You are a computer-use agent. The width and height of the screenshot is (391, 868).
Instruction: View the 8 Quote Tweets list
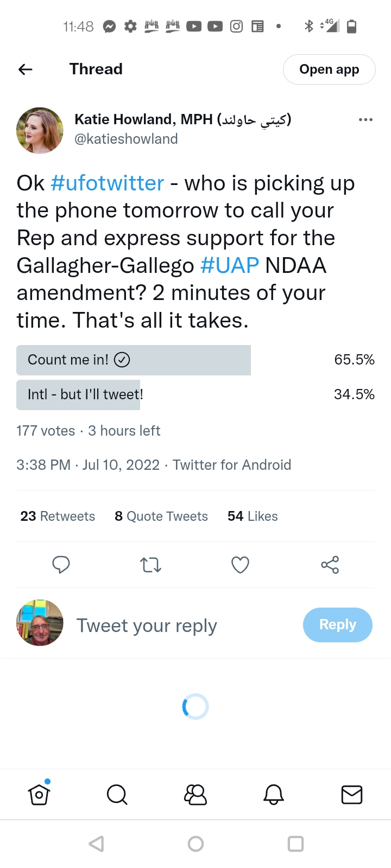161,516
